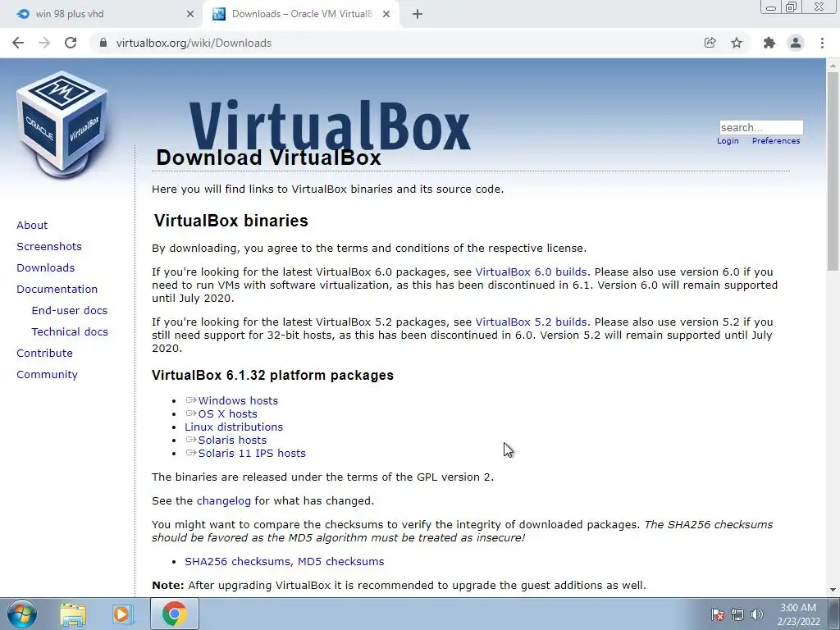Image resolution: width=840 pixels, height=630 pixels.
Task: Open Screenshots in the sidebar
Action: coord(49,246)
